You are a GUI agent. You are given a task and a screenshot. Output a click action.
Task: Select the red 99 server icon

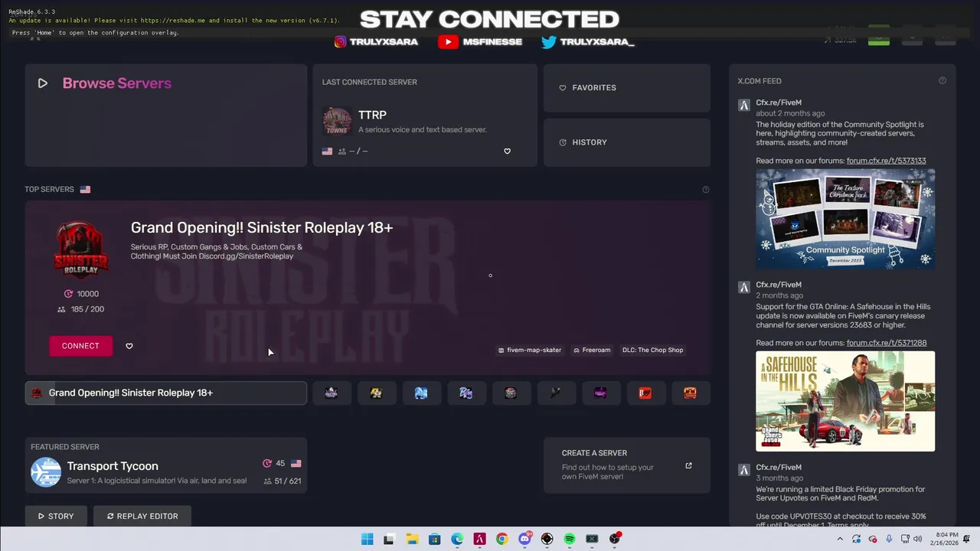tap(645, 393)
